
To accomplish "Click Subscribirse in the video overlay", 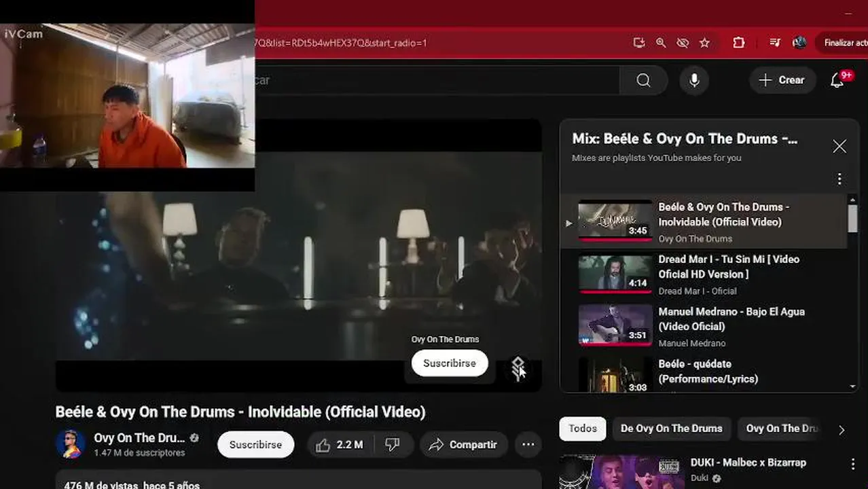I will (x=450, y=363).
